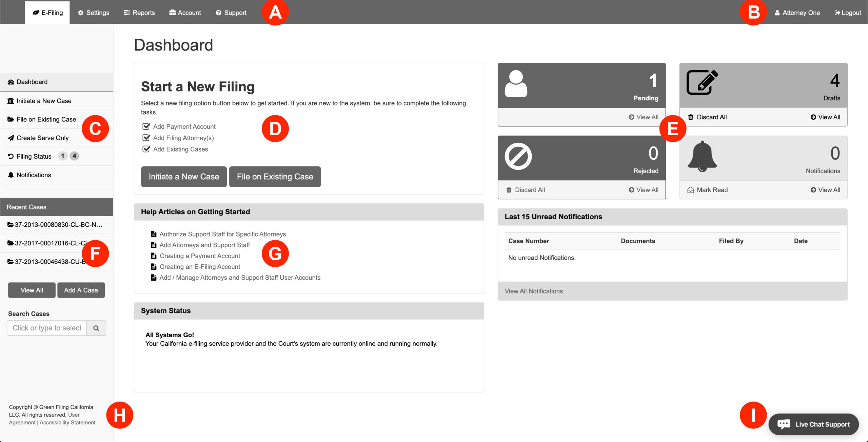
Task: Click the Pending user silhouette icon
Action: click(x=516, y=84)
